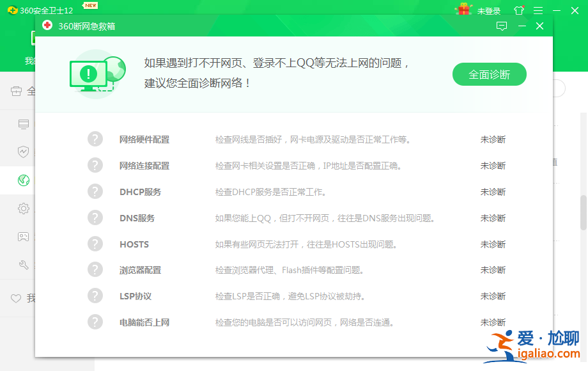Click the question mark beside 网络硬件配置
This screenshot has width=588, height=371.
coord(95,139)
